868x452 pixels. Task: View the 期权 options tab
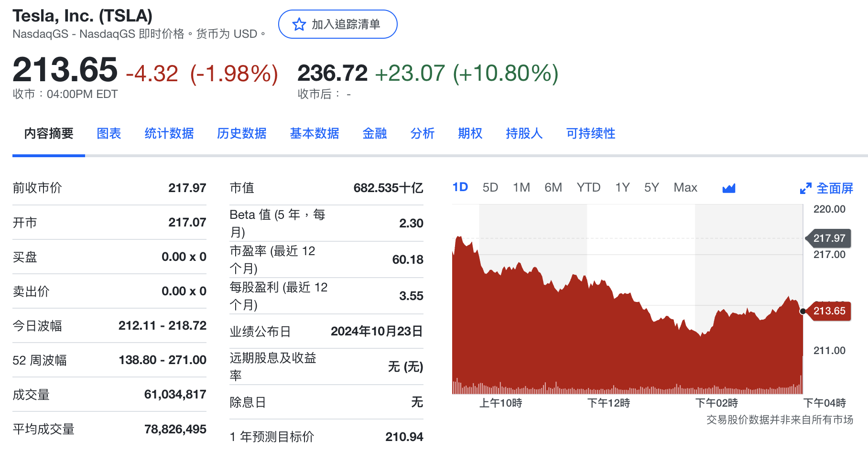tap(470, 133)
